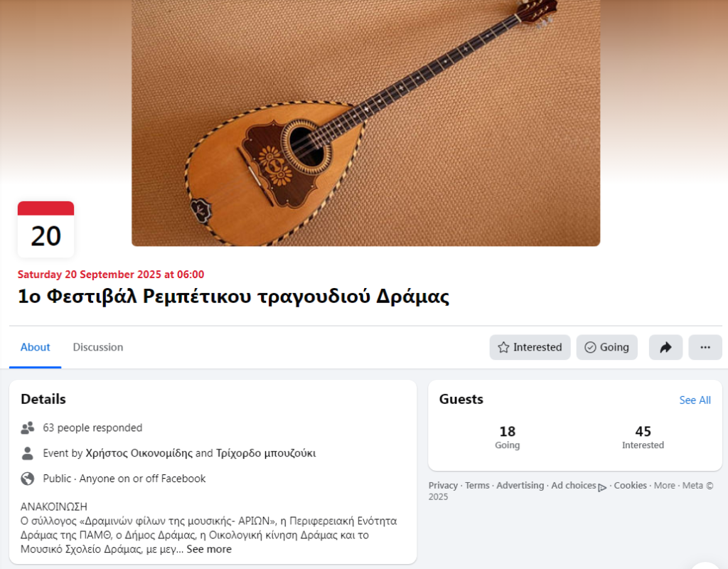The image size is (728, 569).
Task: Open host Χρήστος Οικονομίδης profile
Action: (x=139, y=453)
